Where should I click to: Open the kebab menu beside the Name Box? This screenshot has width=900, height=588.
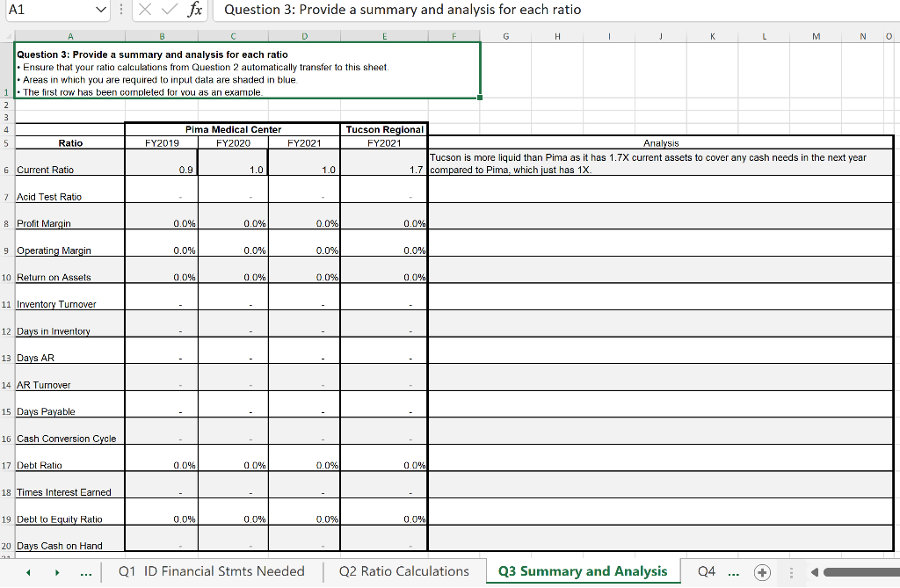point(120,11)
